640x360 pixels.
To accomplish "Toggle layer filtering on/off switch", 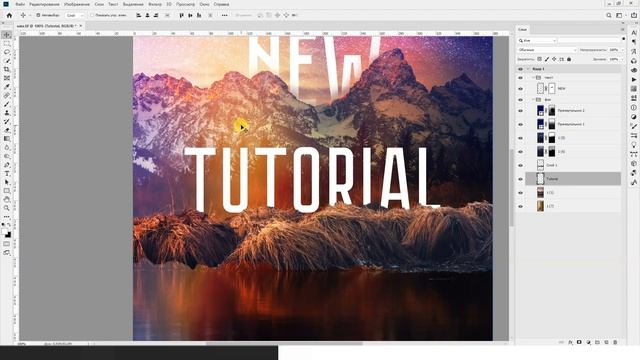I will click(623, 39).
